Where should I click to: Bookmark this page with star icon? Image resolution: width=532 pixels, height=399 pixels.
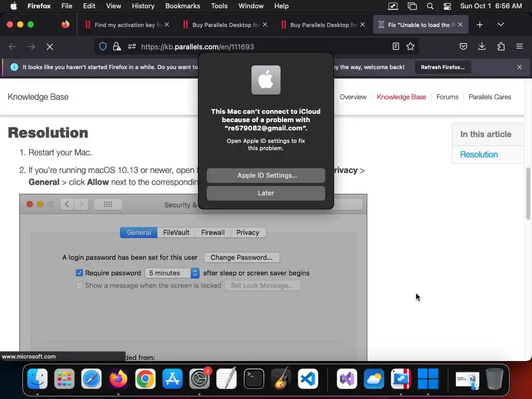click(x=410, y=46)
